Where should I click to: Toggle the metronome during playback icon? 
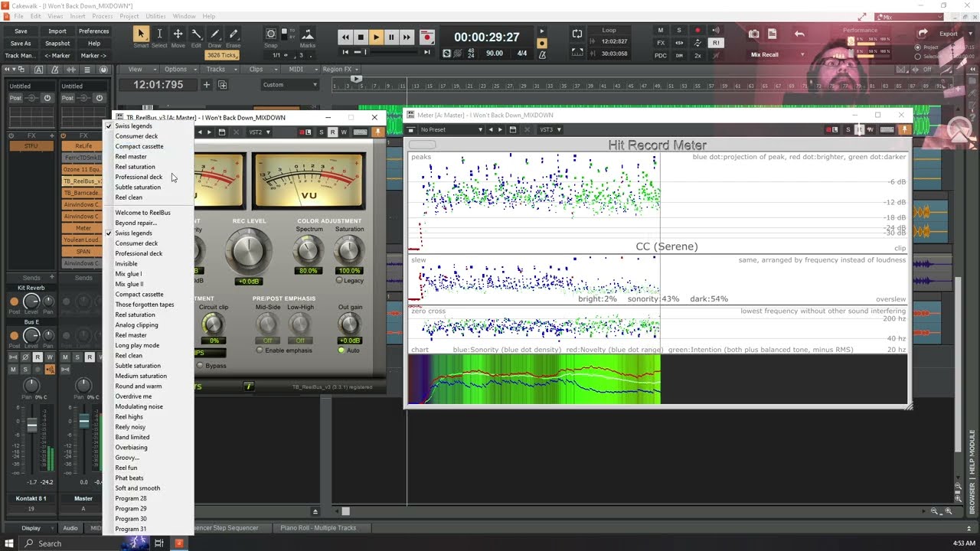pos(542,32)
